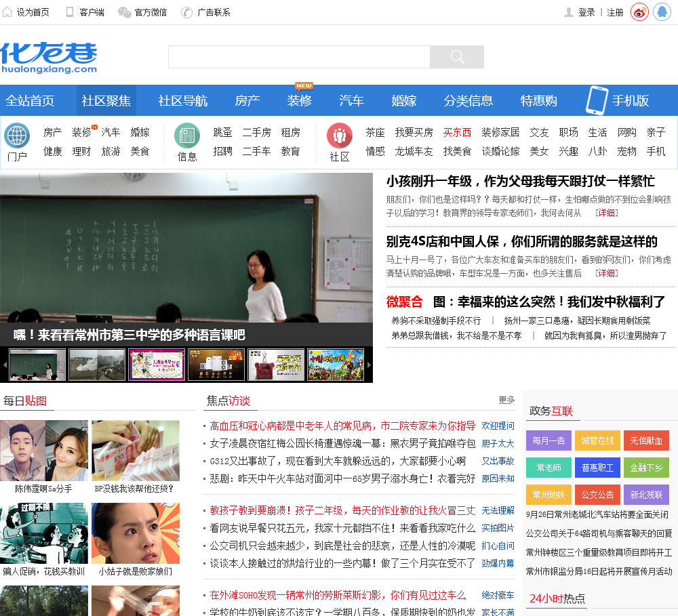Open the 特惠购 nav tab
This screenshot has width=678, height=616.
pos(539,101)
